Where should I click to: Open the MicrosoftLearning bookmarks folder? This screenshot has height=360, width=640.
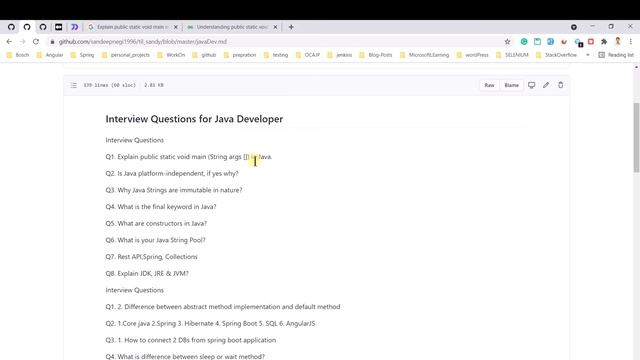pyautogui.click(x=424, y=55)
